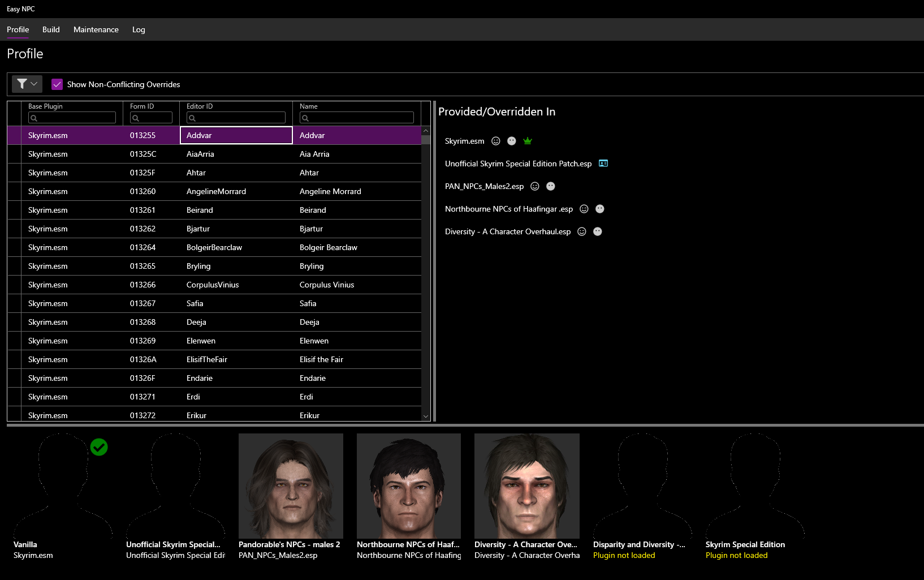Click the NPC list scroll up arrow
Screen dimensions: 924x580
(x=426, y=131)
